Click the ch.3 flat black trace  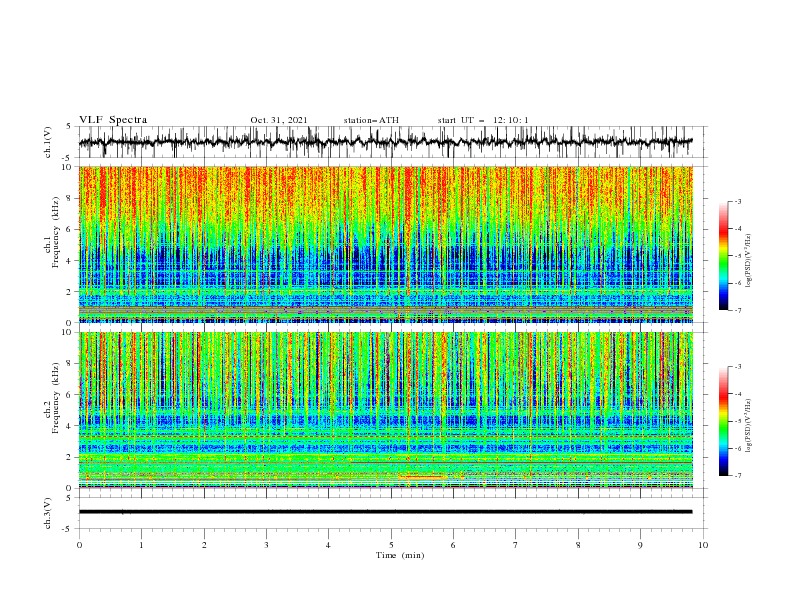click(386, 512)
